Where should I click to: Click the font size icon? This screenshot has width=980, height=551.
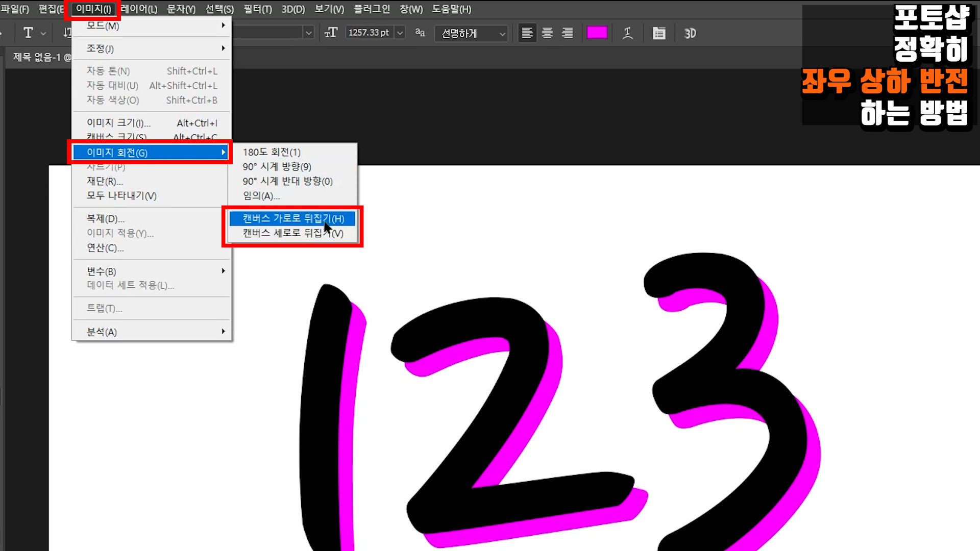pyautogui.click(x=331, y=33)
